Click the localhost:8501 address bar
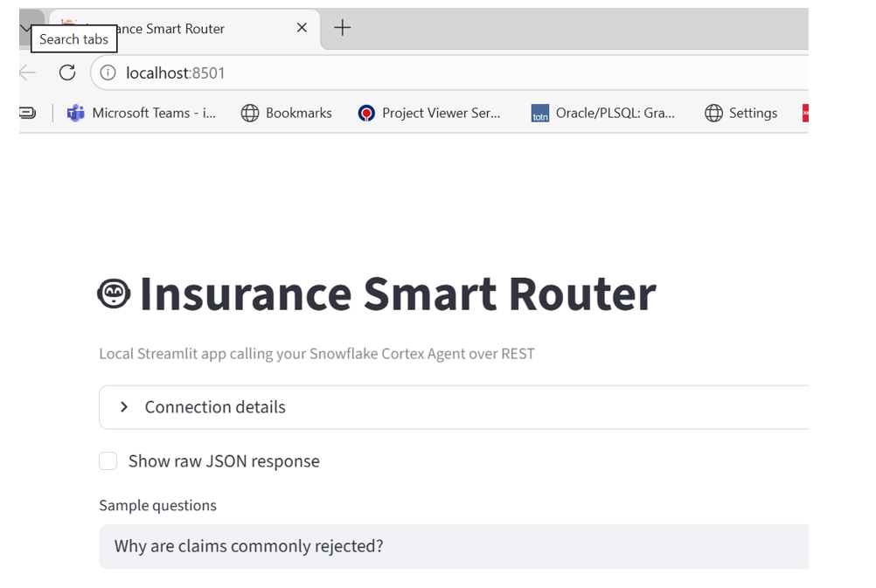This screenshot has width=876, height=588. pos(437,73)
